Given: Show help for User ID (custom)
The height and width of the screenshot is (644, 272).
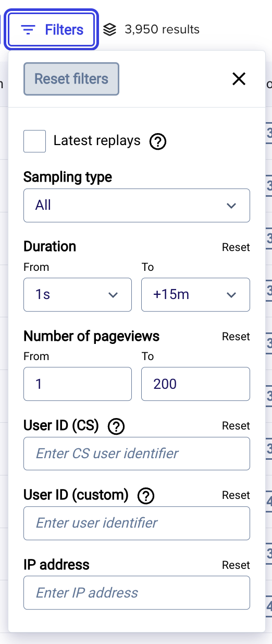Looking at the screenshot, I should point(146,496).
